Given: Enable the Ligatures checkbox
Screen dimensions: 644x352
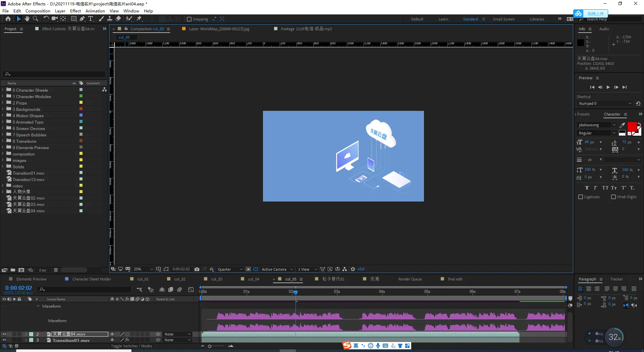Looking at the screenshot, I should tap(581, 197).
